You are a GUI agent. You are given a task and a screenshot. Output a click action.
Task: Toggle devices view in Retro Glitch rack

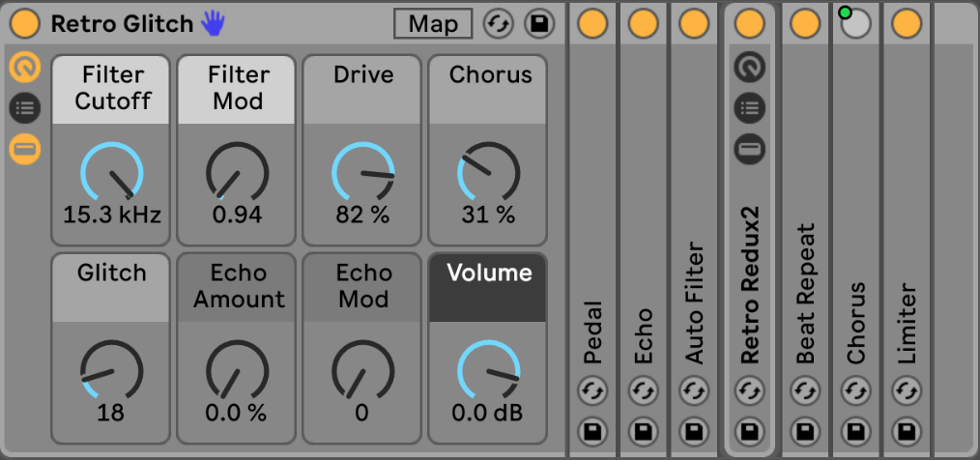25,150
